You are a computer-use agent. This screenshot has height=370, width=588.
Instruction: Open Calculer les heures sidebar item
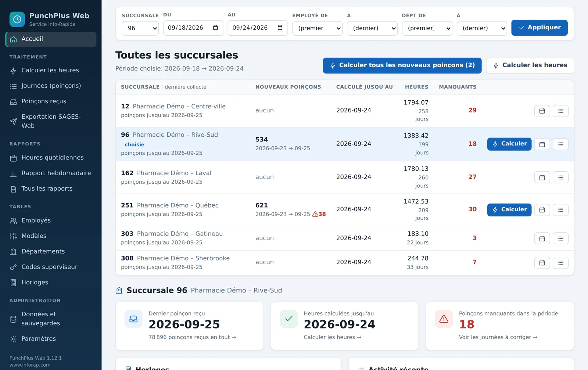tap(51, 71)
